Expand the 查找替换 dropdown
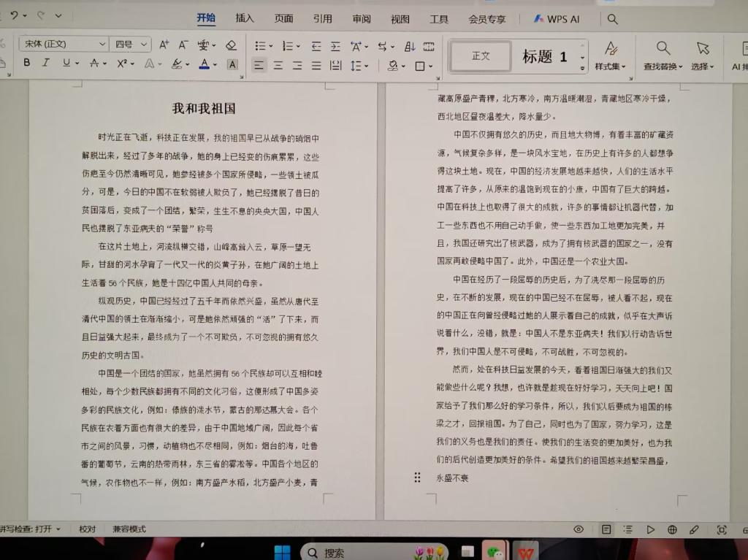Image resolution: width=748 pixels, height=560 pixels. [663, 66]
